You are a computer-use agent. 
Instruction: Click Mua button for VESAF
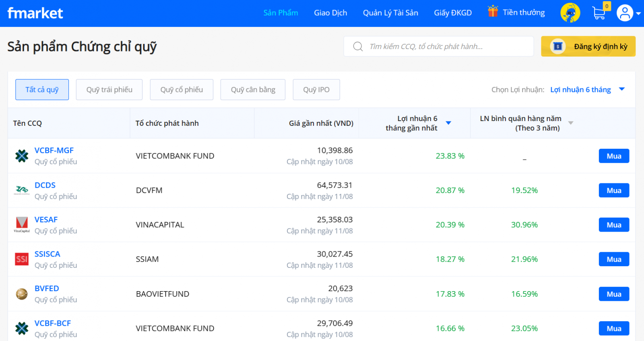click(x=614, y=225)
